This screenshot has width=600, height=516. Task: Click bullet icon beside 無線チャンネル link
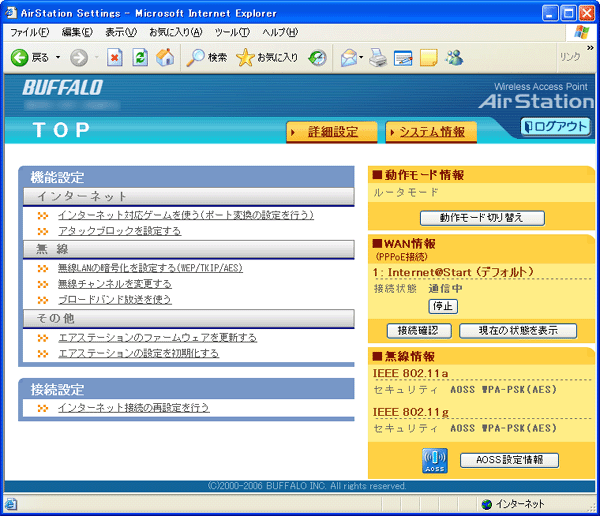click(x=43, y=284)
